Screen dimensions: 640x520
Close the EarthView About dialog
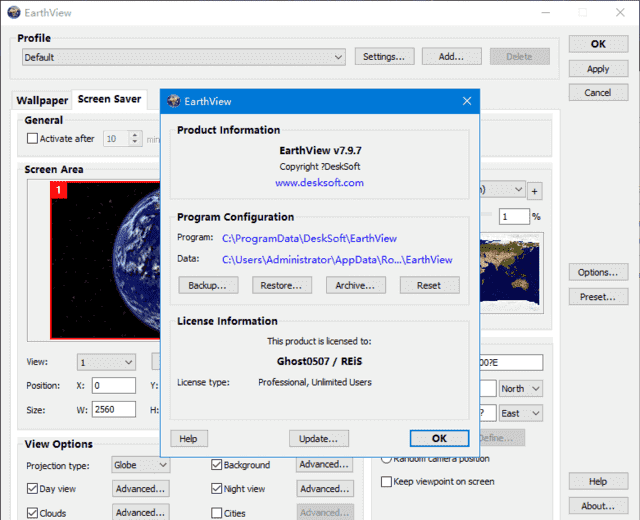[x=467, y=101]
